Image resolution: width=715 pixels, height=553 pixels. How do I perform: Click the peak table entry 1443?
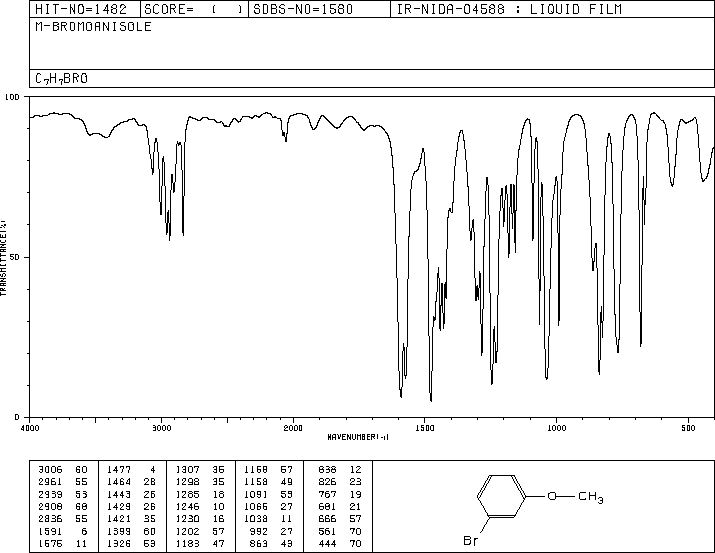click(x=119, y=495)
